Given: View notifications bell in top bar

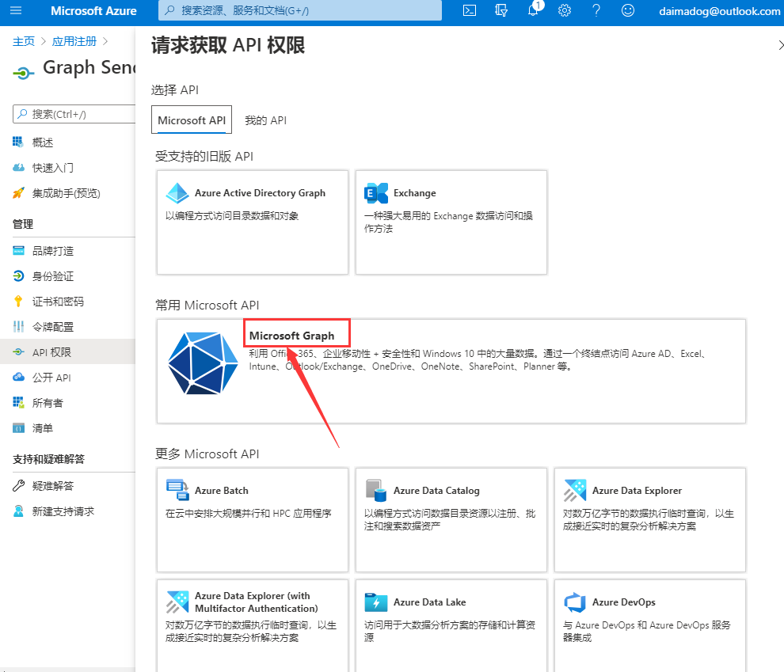Looking at the screenshot, I should coord(534,10).
